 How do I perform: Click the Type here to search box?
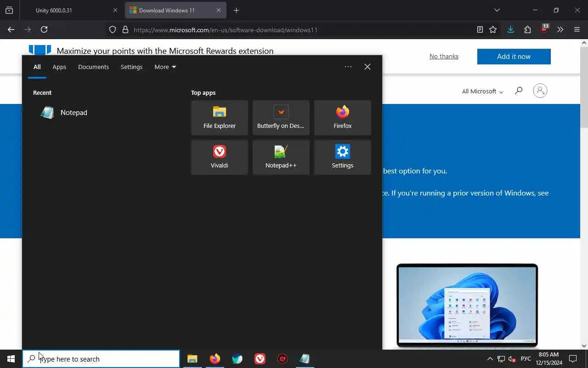[x=101, y=359]
